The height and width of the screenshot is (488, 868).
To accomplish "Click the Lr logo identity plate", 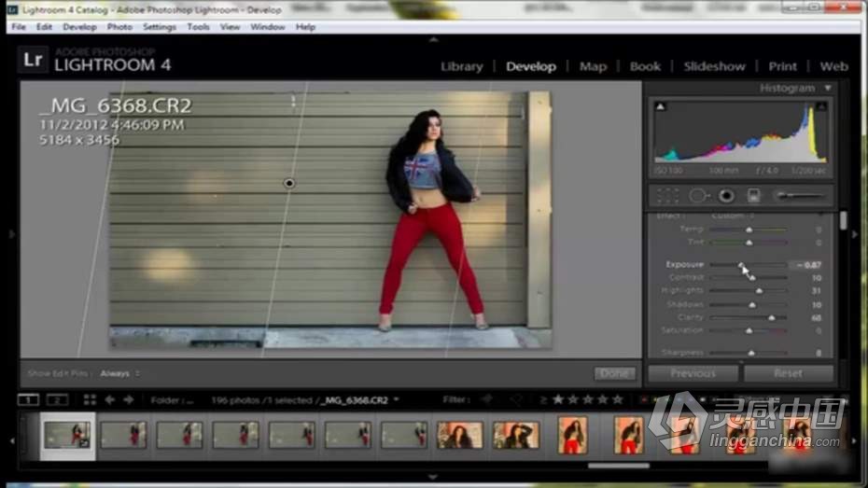I will [33, 60].
